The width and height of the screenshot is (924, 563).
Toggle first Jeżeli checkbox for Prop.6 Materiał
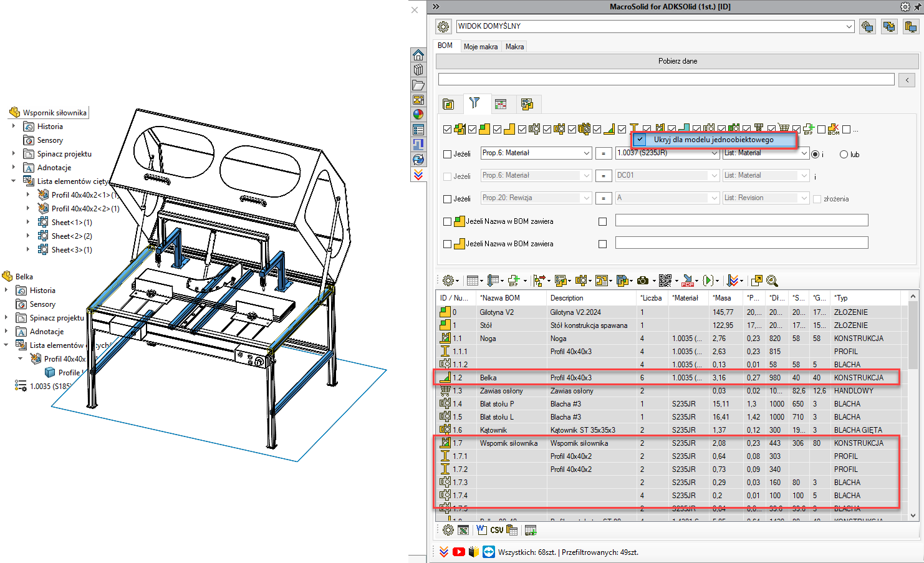tap(447, 154)
